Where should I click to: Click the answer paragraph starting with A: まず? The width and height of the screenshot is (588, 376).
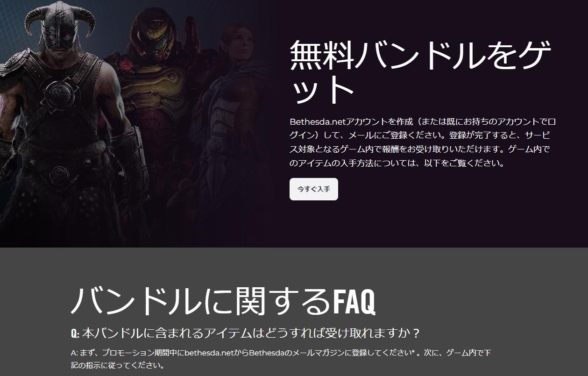click(280, 359)
